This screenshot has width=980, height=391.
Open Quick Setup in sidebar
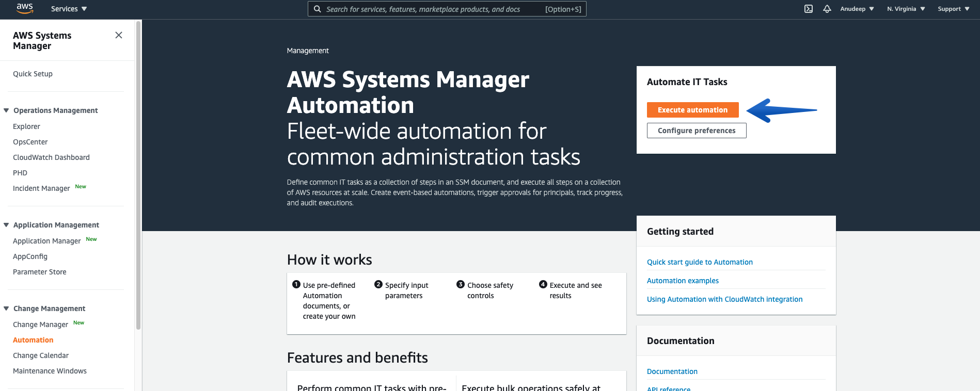[x=33, y=74]
